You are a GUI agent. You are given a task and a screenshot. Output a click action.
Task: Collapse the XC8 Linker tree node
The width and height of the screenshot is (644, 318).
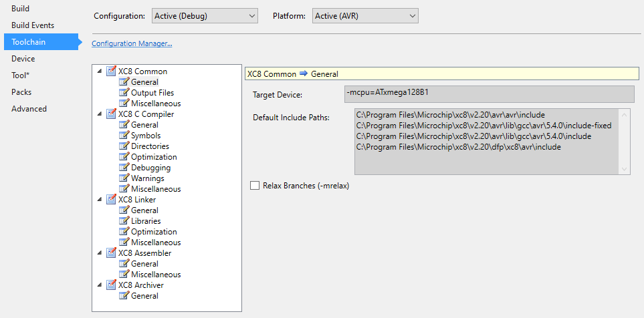[100, 200]
